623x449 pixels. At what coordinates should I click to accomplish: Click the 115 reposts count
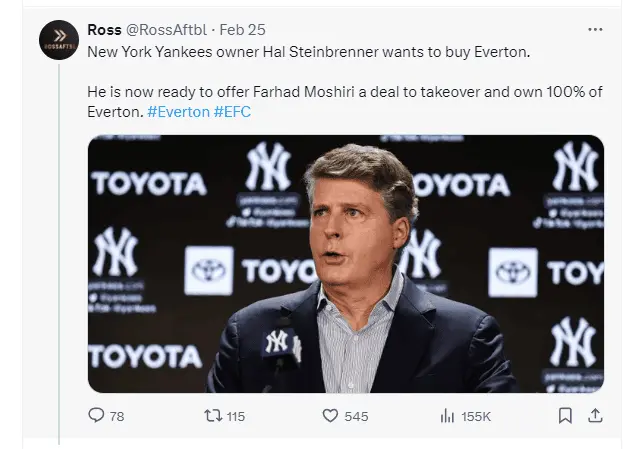[234, 417]
